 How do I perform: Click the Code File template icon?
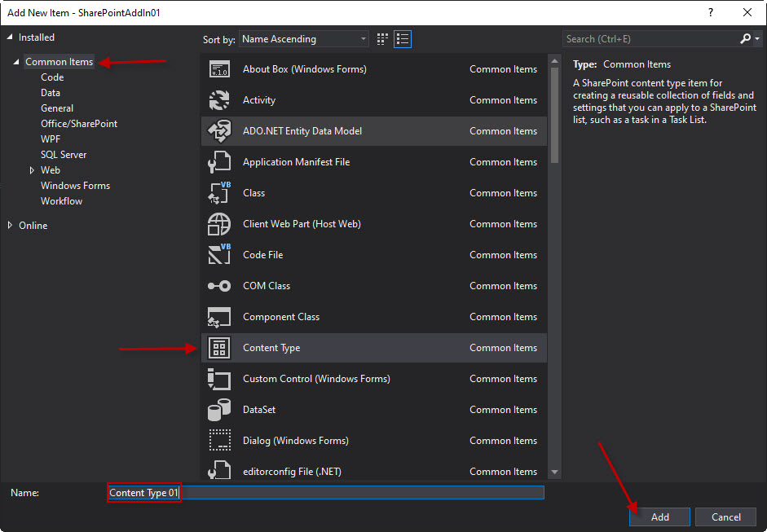pyautogui.click(x=219, y=255)
